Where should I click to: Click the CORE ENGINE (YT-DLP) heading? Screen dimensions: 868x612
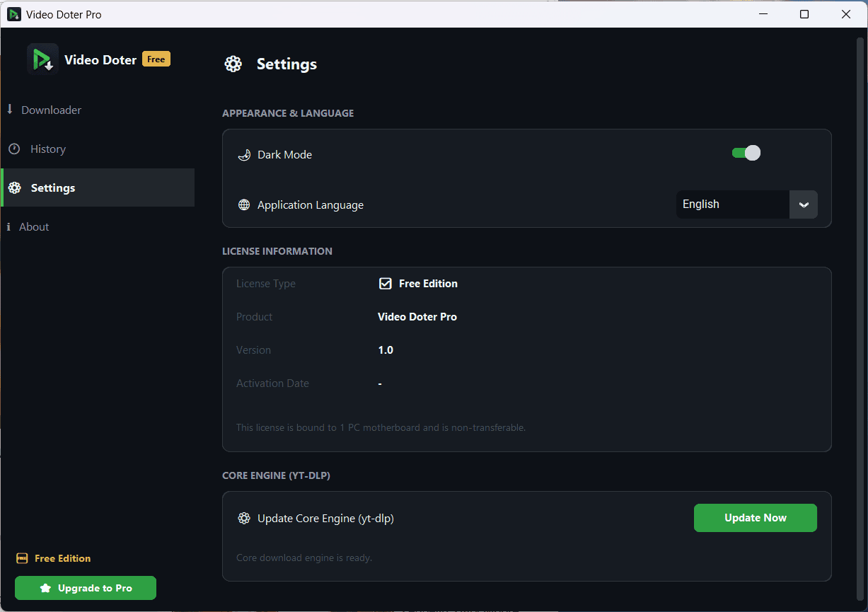277,475
